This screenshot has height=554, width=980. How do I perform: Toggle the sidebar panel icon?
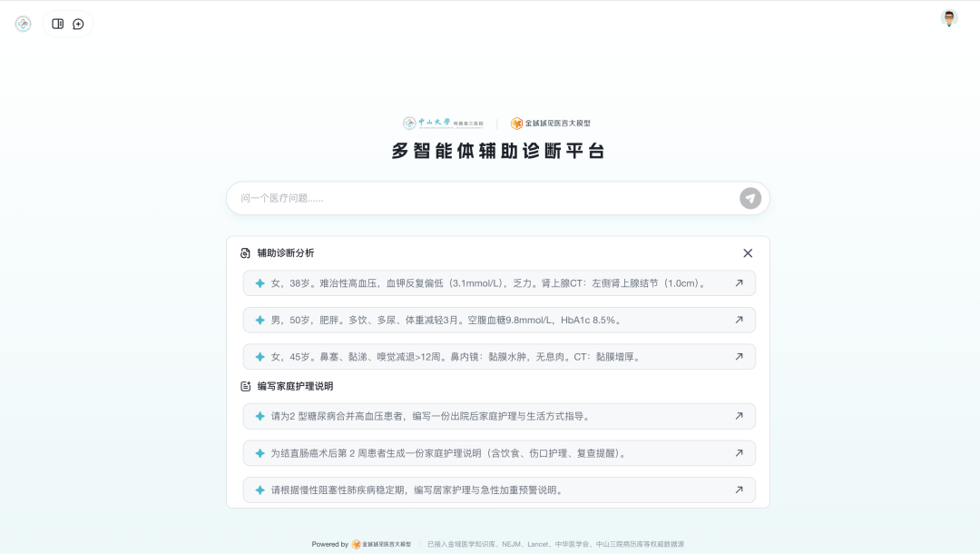click(x=58, y=24)
